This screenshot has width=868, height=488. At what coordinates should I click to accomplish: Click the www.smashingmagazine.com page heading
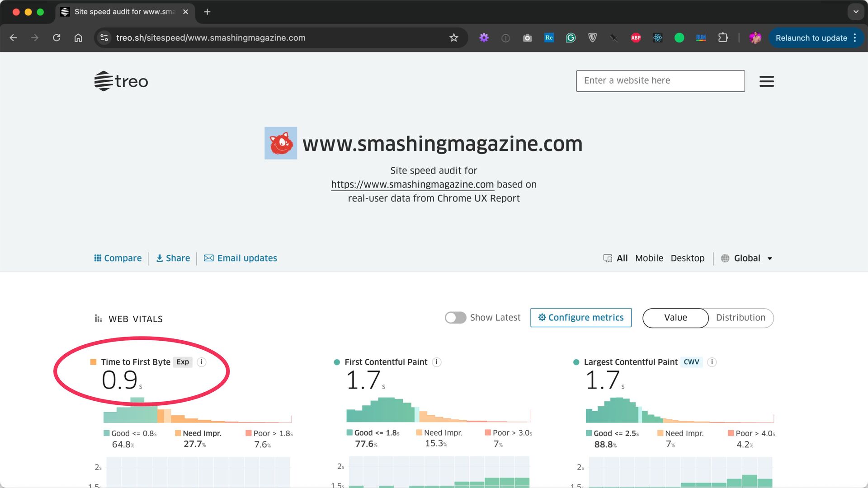pos(442,144)
